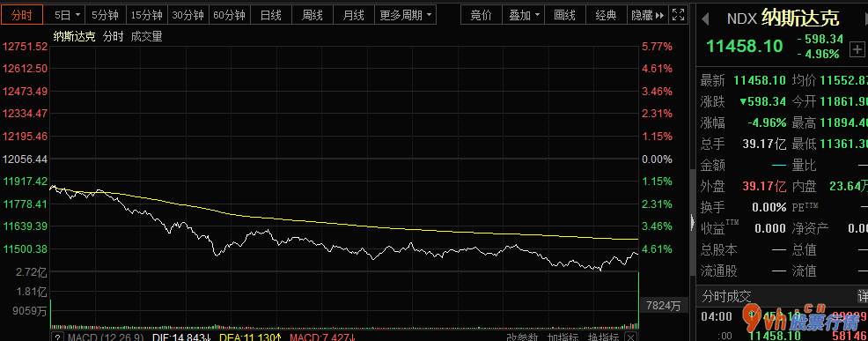Click the 7824万 volume marker

(x=664, y=306)
